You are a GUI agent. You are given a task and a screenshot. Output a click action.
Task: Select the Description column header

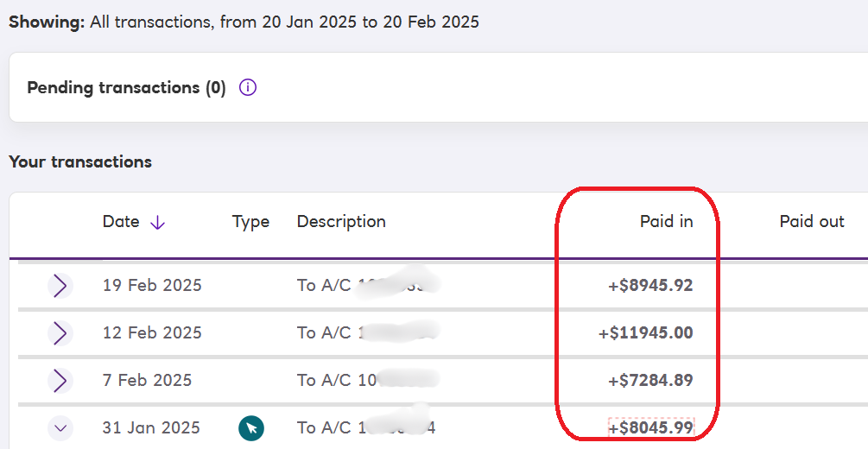tap(341, 222)
